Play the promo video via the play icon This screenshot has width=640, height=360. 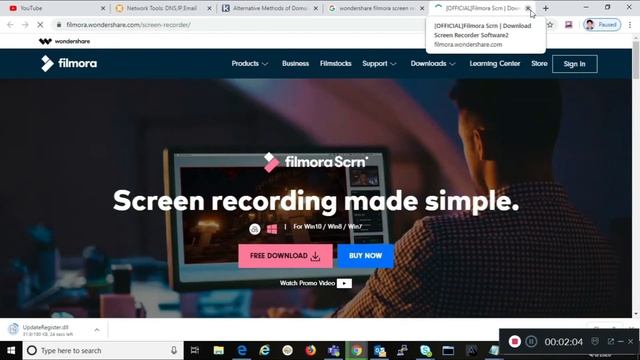[344, 283]
